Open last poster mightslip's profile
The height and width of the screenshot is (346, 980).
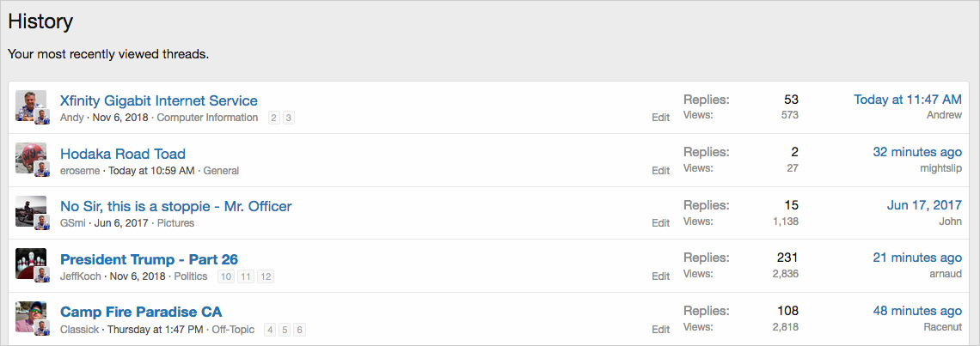pyautogui.click(x=940, y=168)
